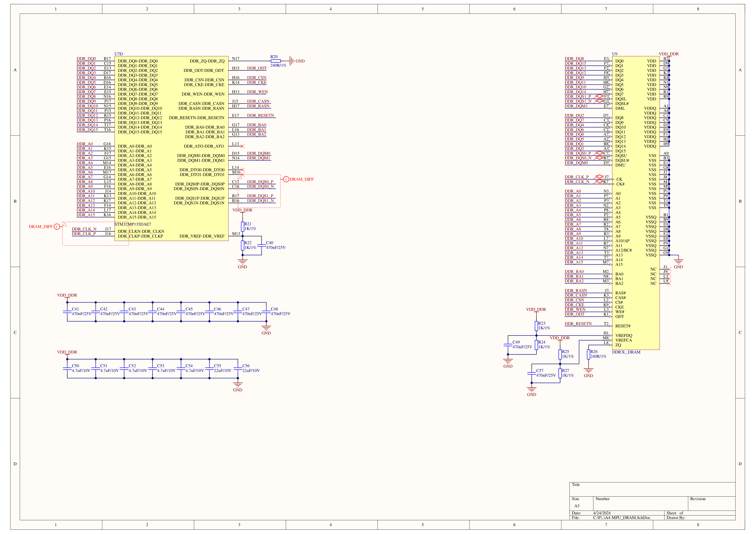756x534 pixels.
Task: Click the DDR_RASN net label at U9 pin J3
Action: 576,291
